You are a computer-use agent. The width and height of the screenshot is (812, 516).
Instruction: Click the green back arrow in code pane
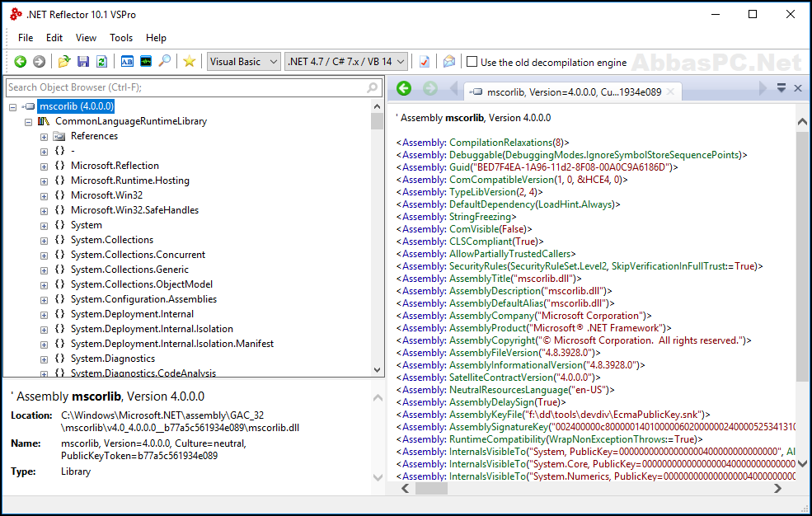(404, 88)
